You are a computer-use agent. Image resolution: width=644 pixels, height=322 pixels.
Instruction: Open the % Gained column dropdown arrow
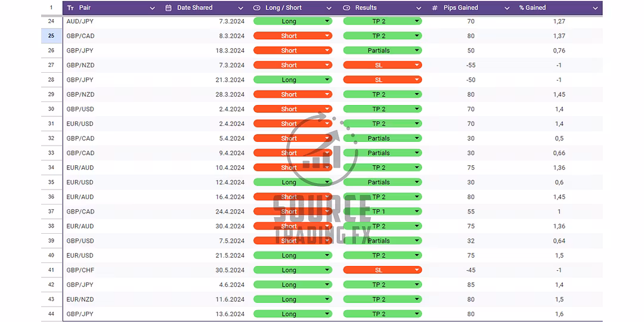tap(595, 8)
